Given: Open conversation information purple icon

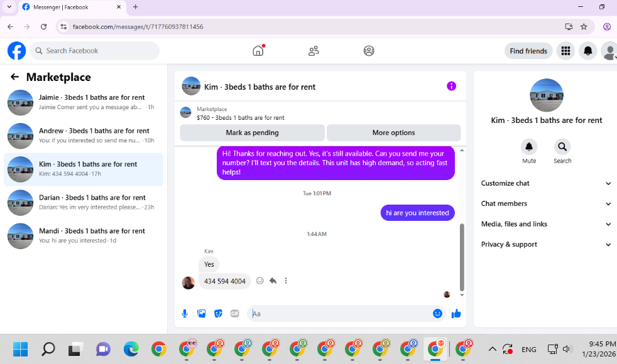Looking at the screenshot, I should (x=451, y=86).
